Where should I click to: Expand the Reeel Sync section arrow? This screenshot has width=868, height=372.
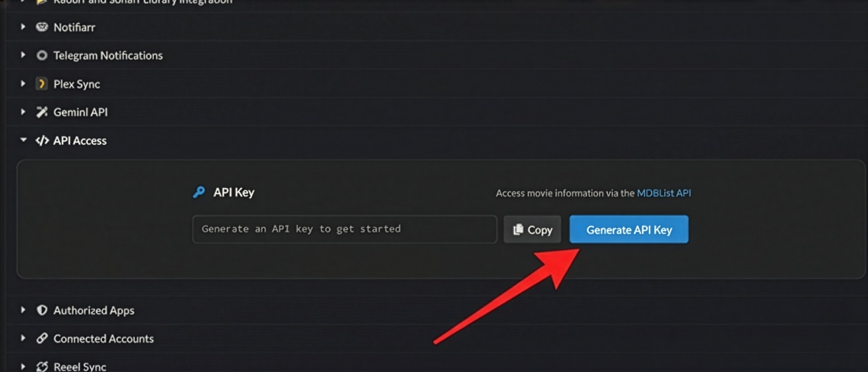pyautogui.click(x=23, y=366)
